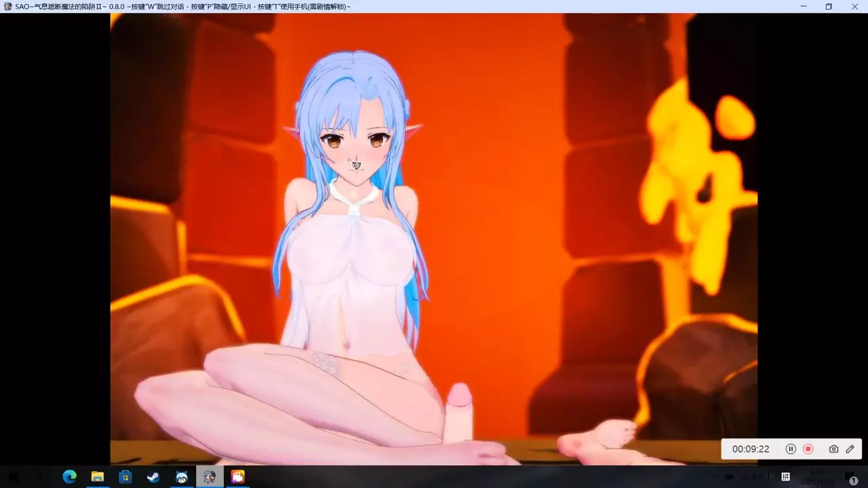868x488 pixels.
Task: Click the 00:09:22 recording timer
Action: [750, 449]
